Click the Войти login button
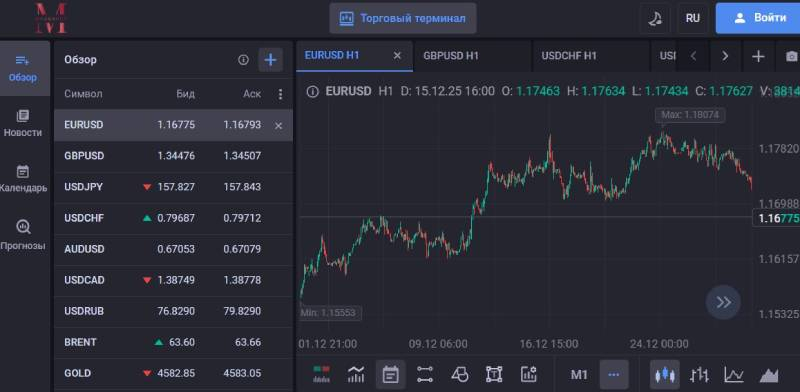This screenshot has height=392, width=800. pyautogui.click(x=759, y=18)
